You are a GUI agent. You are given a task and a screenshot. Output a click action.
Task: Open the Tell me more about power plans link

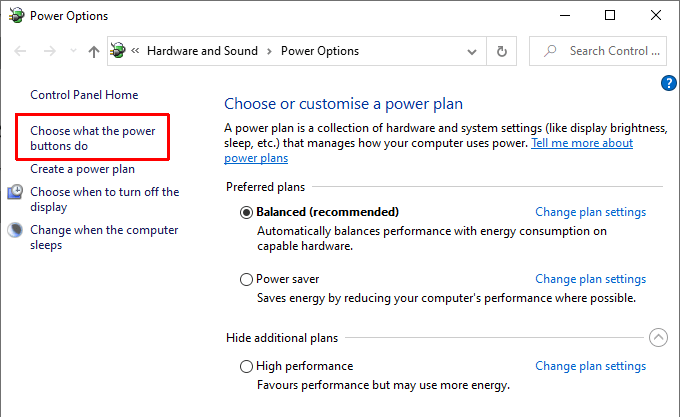click(581, 144)
